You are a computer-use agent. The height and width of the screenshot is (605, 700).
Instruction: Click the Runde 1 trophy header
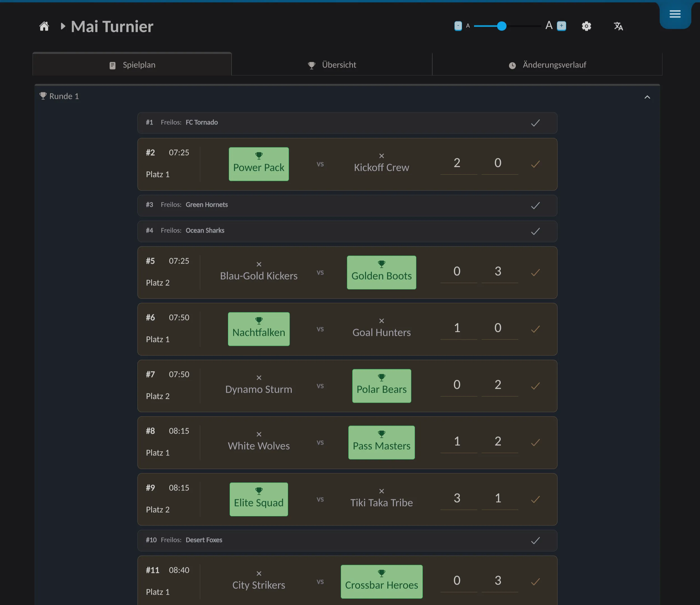tap(59, 96)
